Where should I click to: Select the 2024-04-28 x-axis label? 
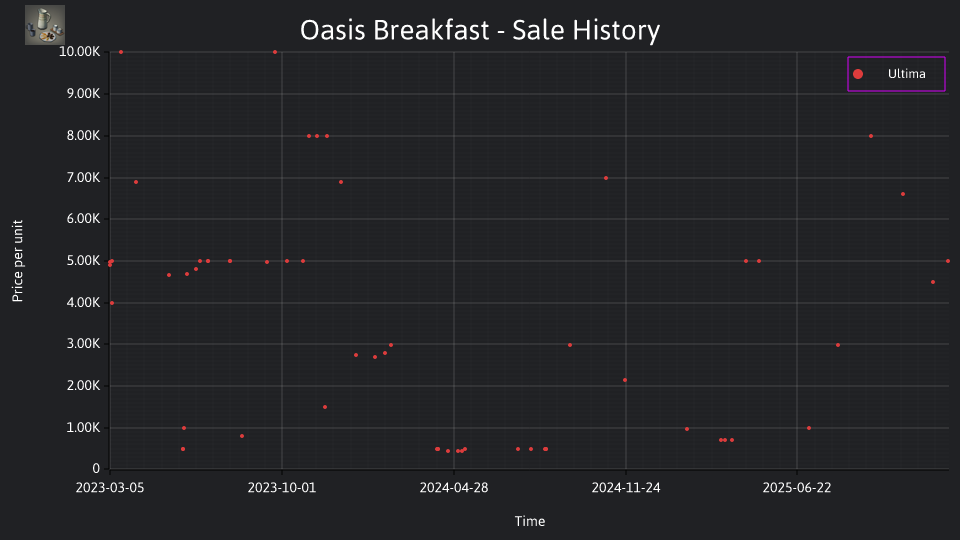click(x=454, y=488)
